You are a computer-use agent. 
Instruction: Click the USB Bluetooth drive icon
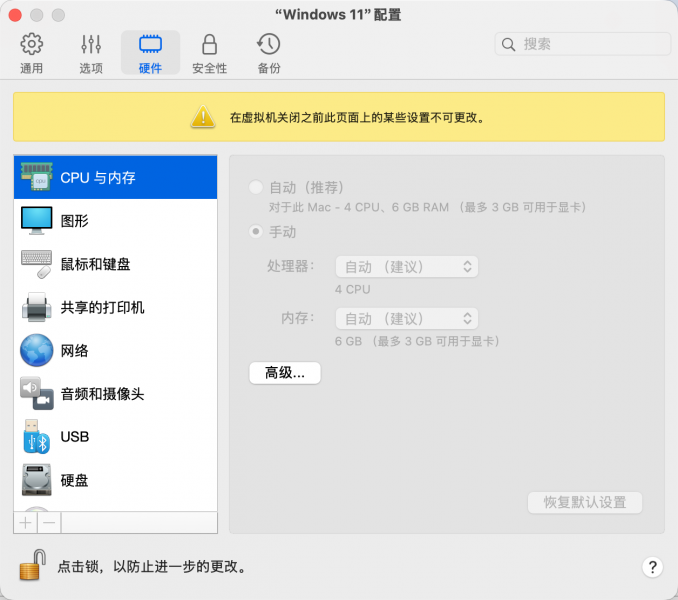[x=36, y=437]
